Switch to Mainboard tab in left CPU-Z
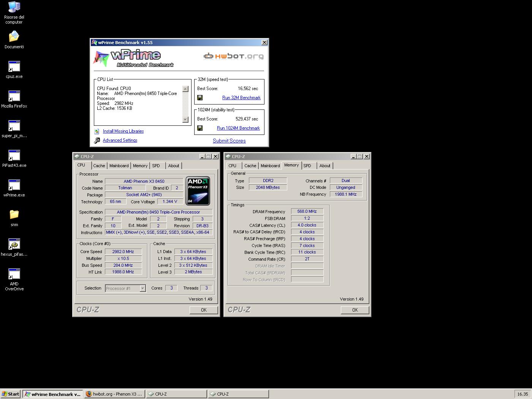The height and width of the screenshot is (399, 532). 119,166
